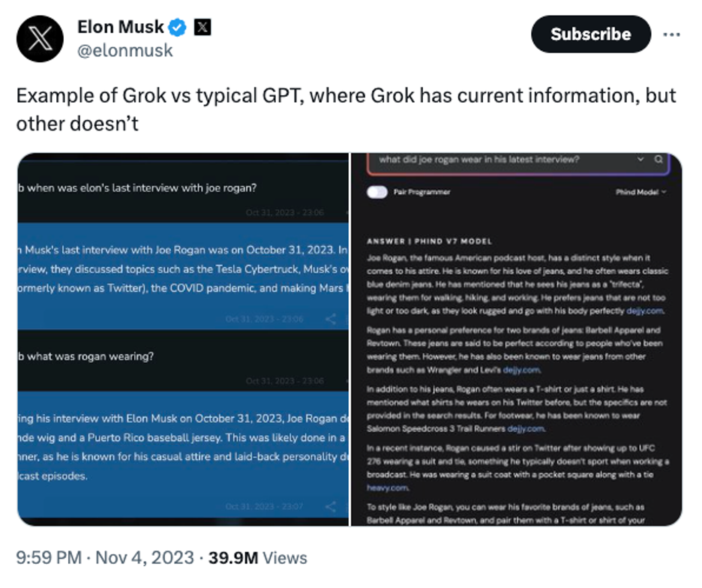Click the blue verified checkmark badge
The image size is (702, 588).
coord(178,28)
